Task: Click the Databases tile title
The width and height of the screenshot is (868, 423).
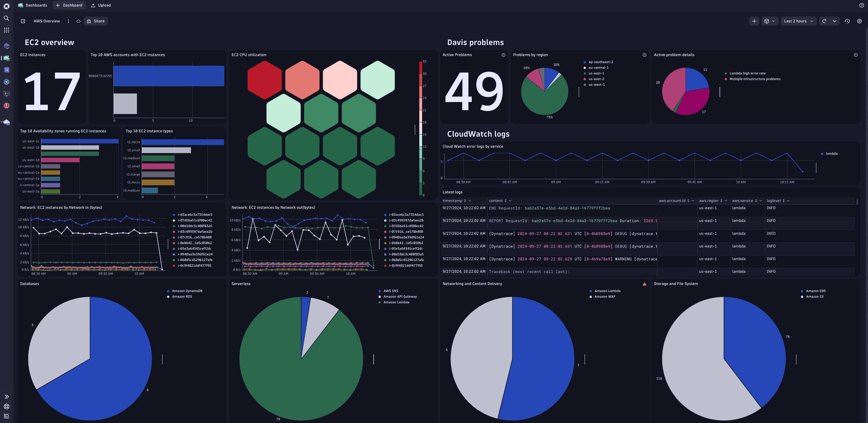Action: click(30, 284)
